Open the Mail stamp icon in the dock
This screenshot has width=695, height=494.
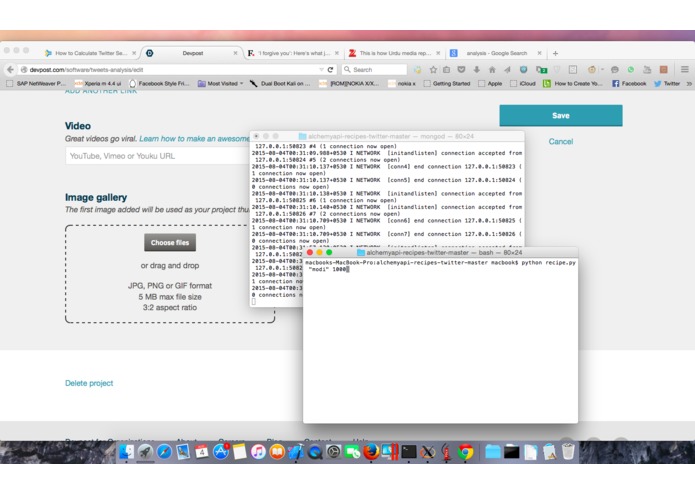click(x=183, y=452)
